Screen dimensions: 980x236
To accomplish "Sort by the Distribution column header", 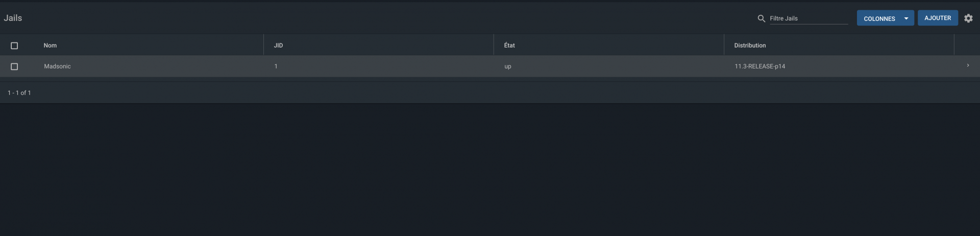I will (750, 45).
